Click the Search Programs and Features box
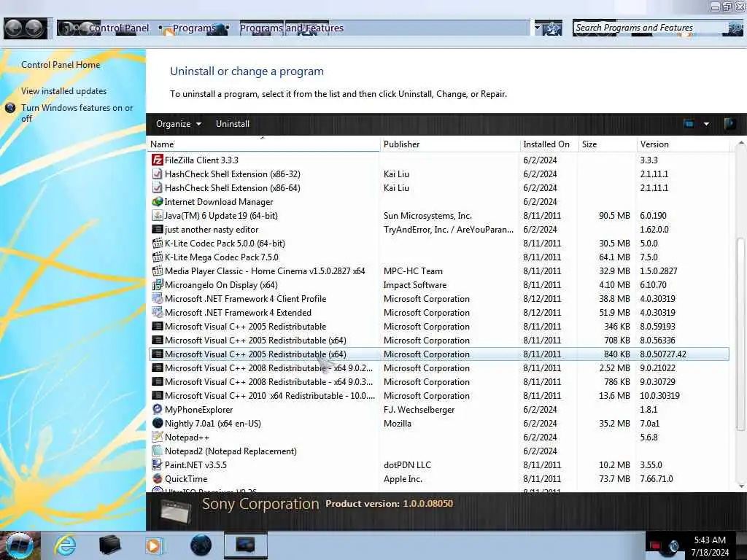Viewport: 747px width, 560px height. pyautogui.click(x=650, y=28)
